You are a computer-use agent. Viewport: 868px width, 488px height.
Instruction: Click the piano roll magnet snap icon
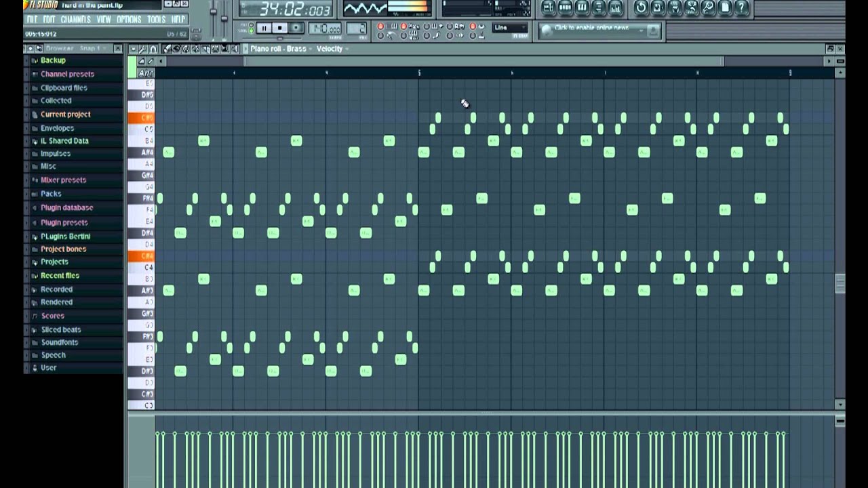(153, 49)
